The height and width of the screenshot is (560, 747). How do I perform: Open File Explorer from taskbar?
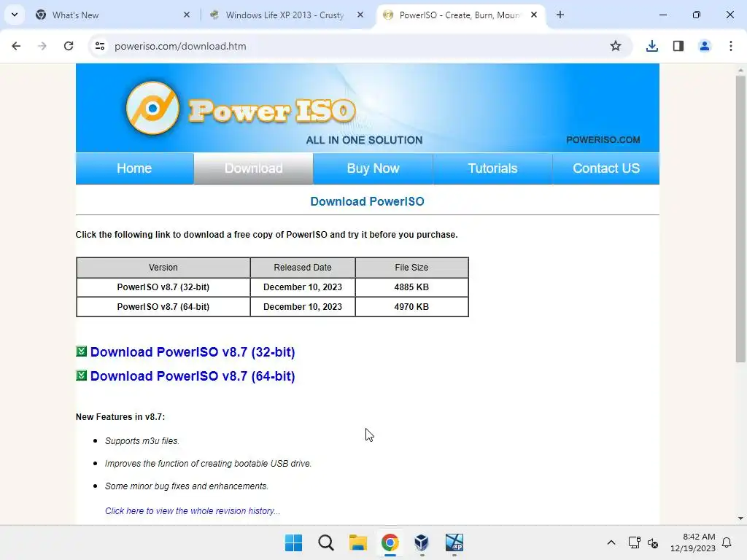click(357, 542)
